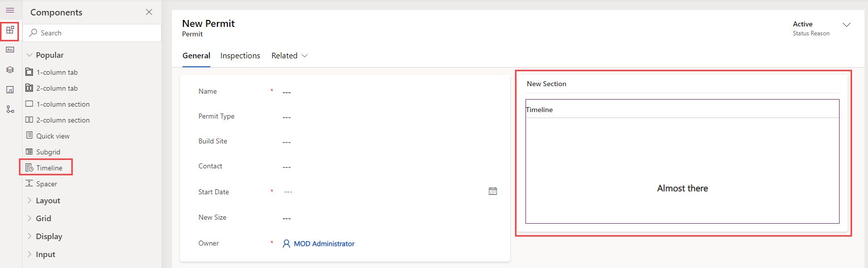Add a 2-column section component
This screenshot has height=268, width=868.
point(62,120)
